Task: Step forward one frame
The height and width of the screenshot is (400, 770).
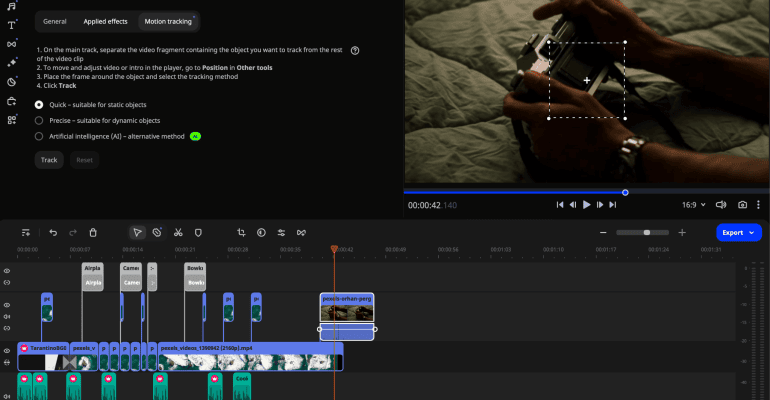Action: pos(600,205)
